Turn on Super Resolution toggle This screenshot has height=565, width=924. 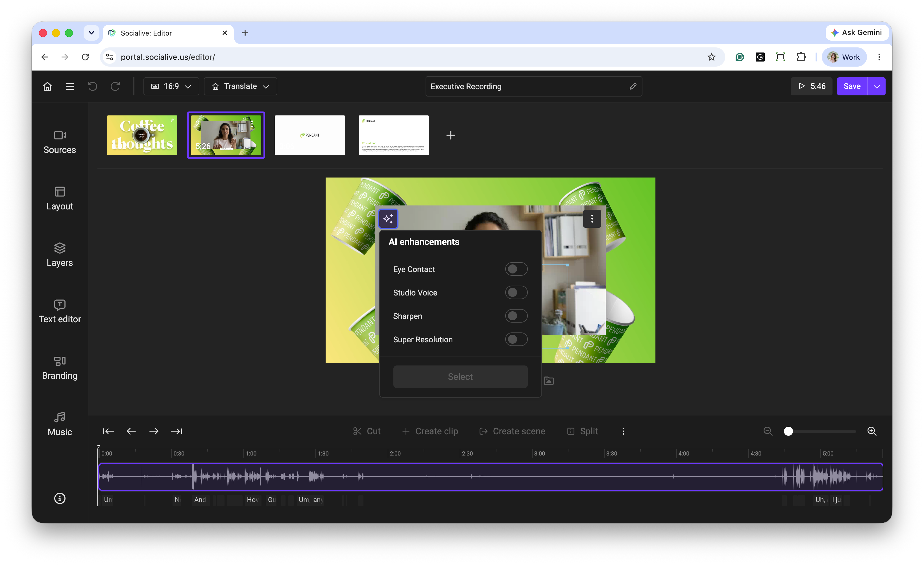coord(516,340)
